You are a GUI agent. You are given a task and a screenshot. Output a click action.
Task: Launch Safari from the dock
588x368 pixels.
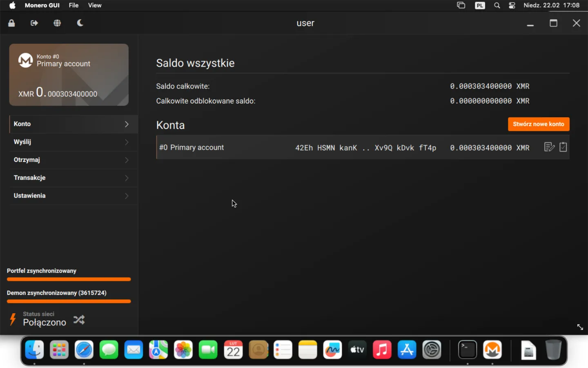(84, 350)
